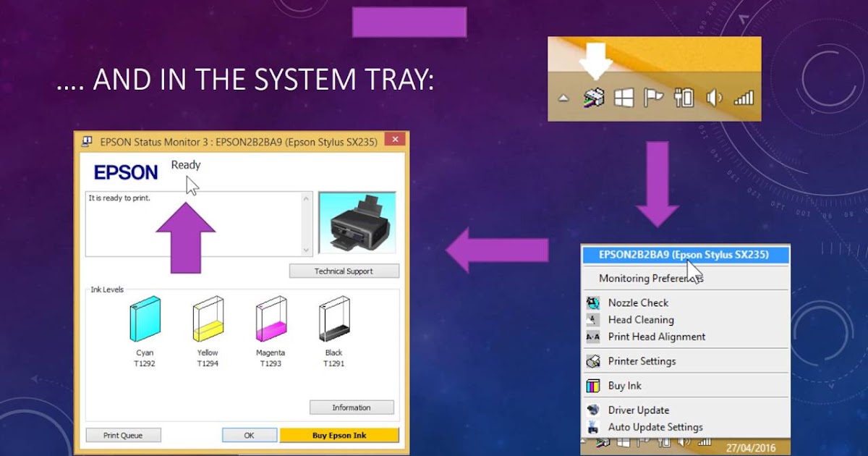Click the battery power plug tray icon
The width and height of the screenshot is (868, 456).
coord(684,98)
